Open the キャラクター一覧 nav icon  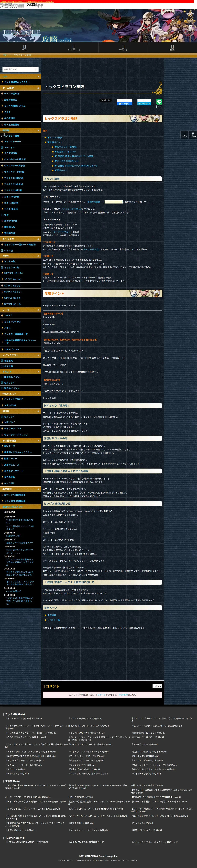(74, 47)
